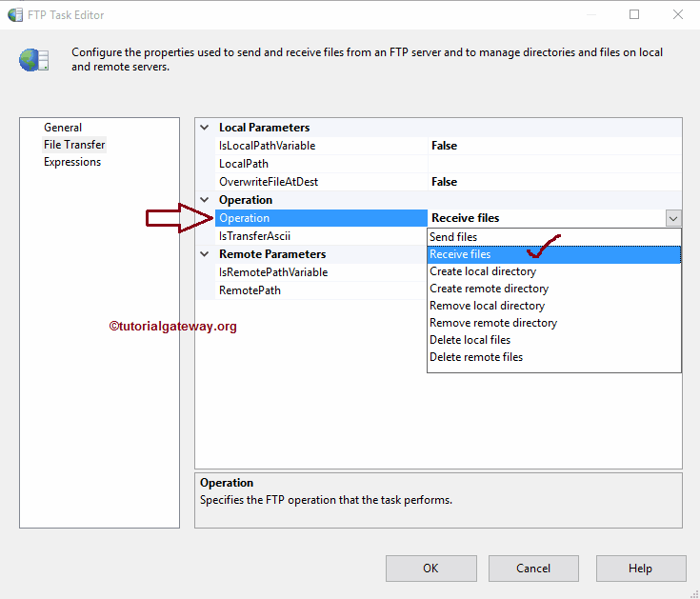The height and width of the screenshot is (599, 700).
Task: Select the IsRemotePathVariable property row
Action: click(321, 272)
